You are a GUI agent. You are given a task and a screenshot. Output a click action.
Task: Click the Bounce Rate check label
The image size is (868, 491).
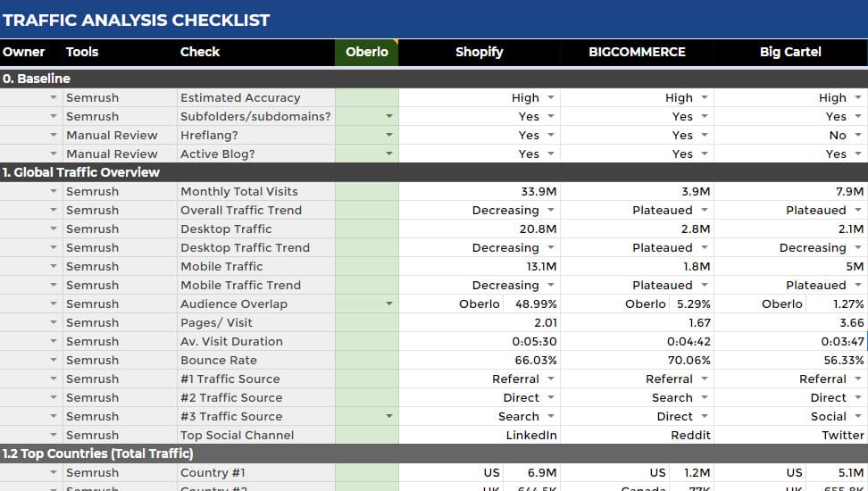pyautogui.click(x=219, y=360)
